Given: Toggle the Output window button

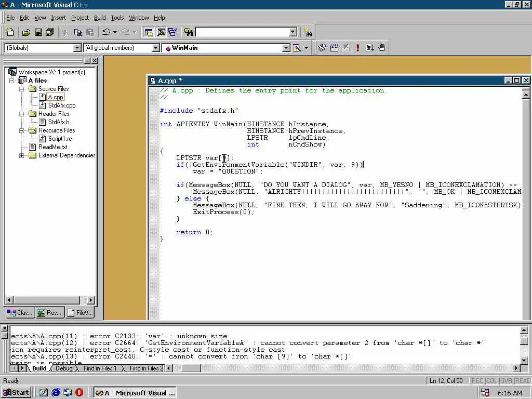Looking at the screenshot, I should click(x=161, y=32).
